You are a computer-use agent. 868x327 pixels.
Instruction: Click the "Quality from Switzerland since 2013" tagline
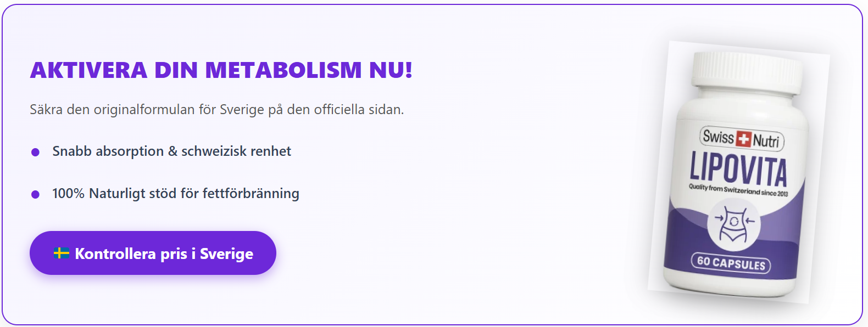pyautogui.click(x=738, y=190)
